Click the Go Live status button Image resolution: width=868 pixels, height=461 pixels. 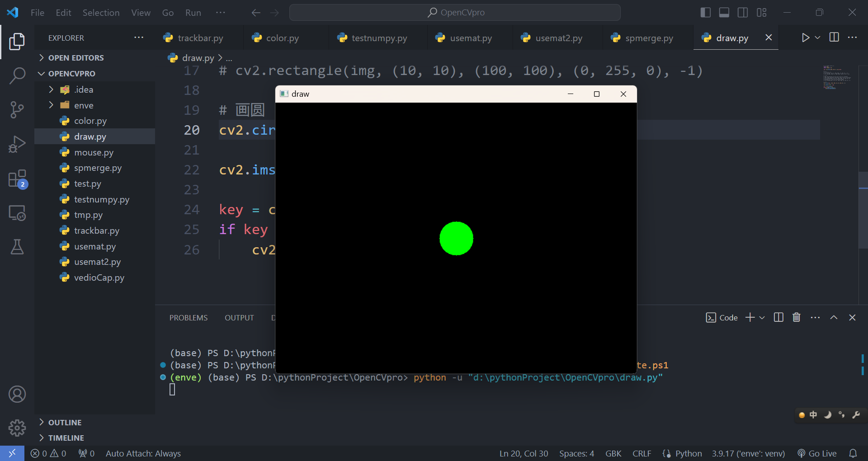pos(817,453)
